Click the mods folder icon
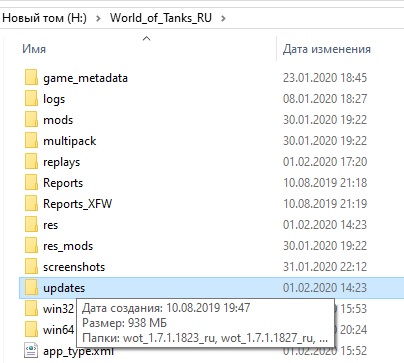404x363 pixels. click(31, 120)
